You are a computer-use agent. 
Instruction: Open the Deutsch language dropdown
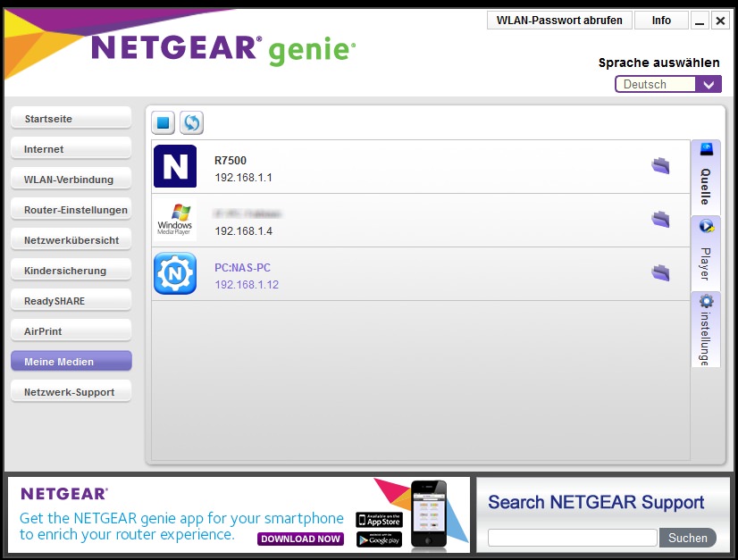[x=668, y=85]
